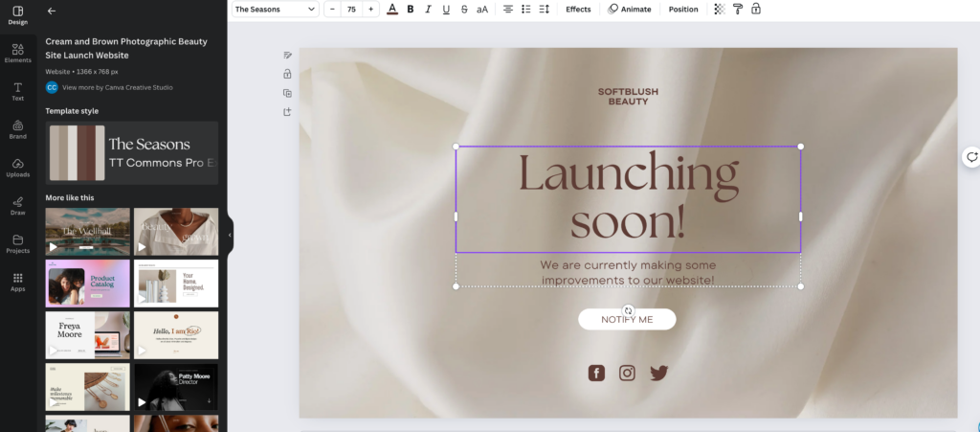Image resolution: width=980 pixels, height=432 pixels.
Task: Select the Draw tool in sidebar
Action: click(x=17, y=205)
